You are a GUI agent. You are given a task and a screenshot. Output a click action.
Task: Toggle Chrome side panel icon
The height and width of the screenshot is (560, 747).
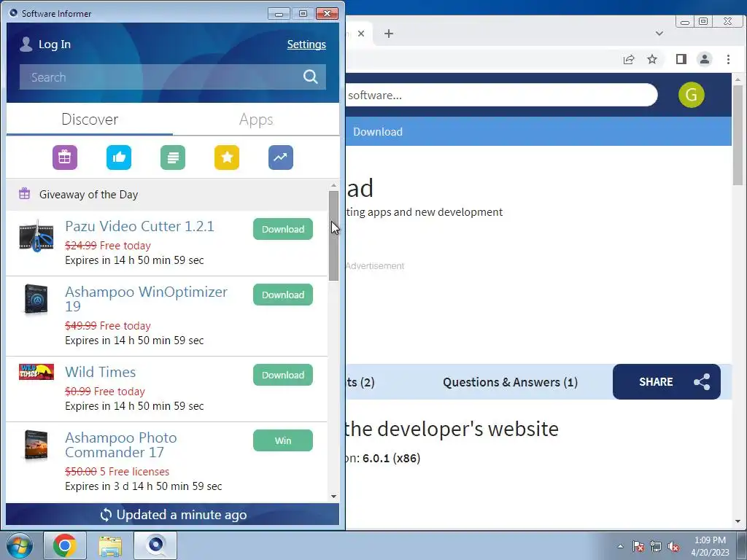point(681,59)
